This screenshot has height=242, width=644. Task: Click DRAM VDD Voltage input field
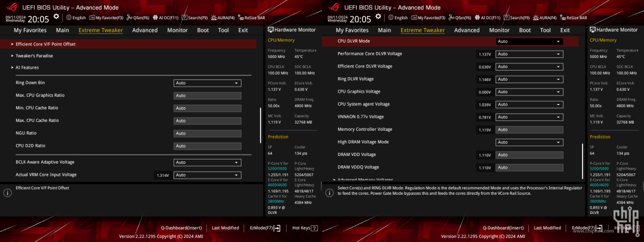point(530,155)
